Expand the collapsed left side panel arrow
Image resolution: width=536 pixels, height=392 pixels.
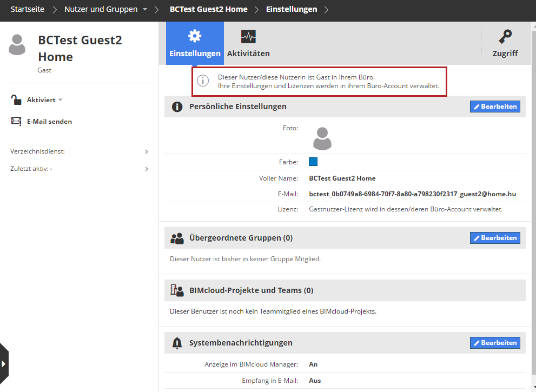coord(4,363)
